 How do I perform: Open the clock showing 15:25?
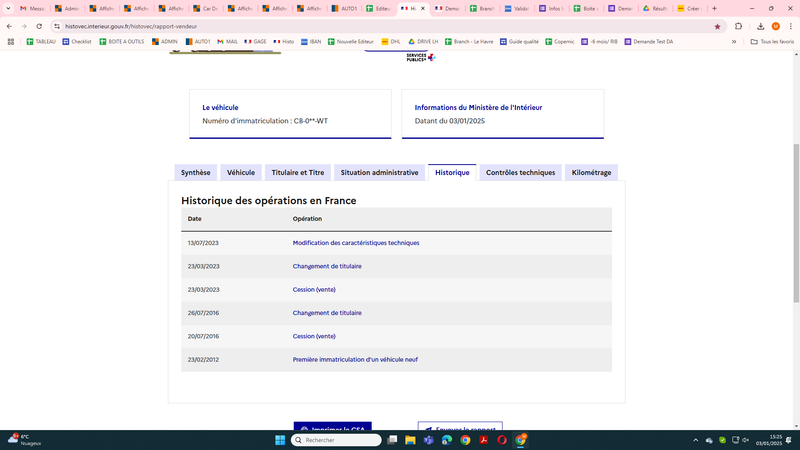click(769, 440)
